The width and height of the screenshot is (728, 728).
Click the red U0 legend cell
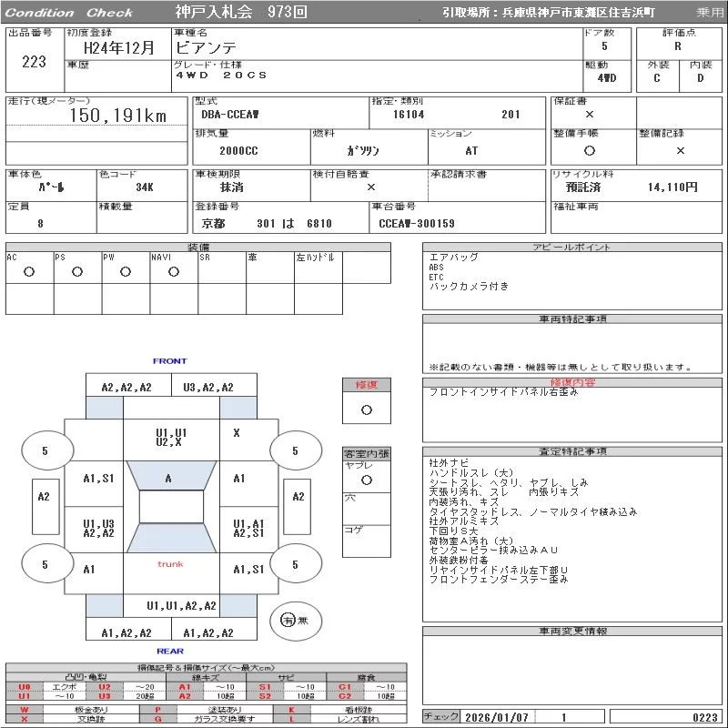point(25,687)
